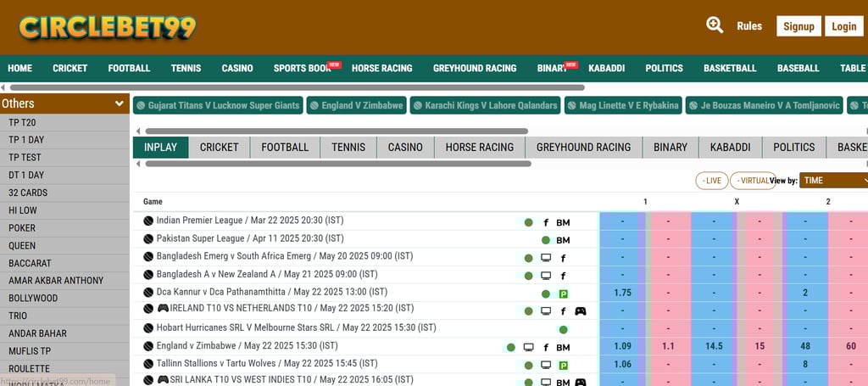Image resolution: width=868 pixels, height=386 pixels.
Task: Click the CIRCLEBET99 logo
Action: [108, 26]
